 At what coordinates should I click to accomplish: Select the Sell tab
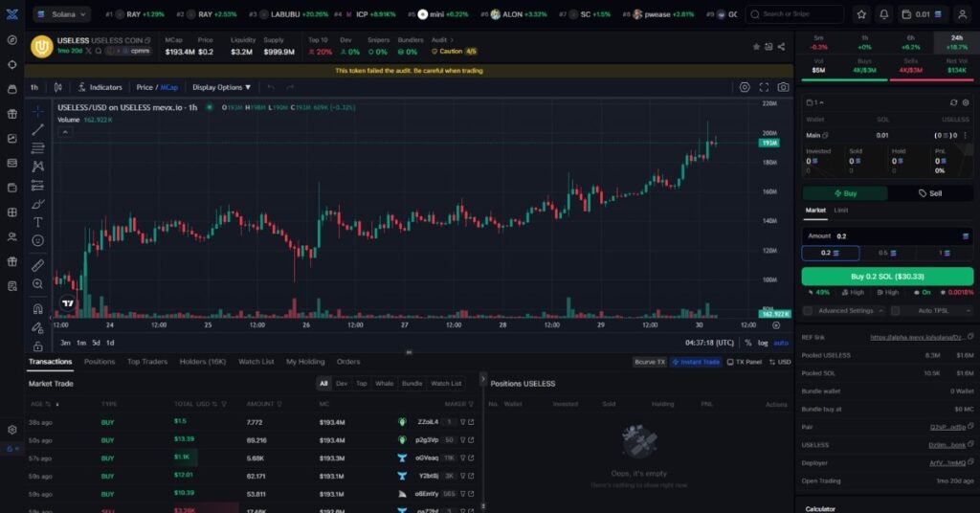click(x=930, y=193)
